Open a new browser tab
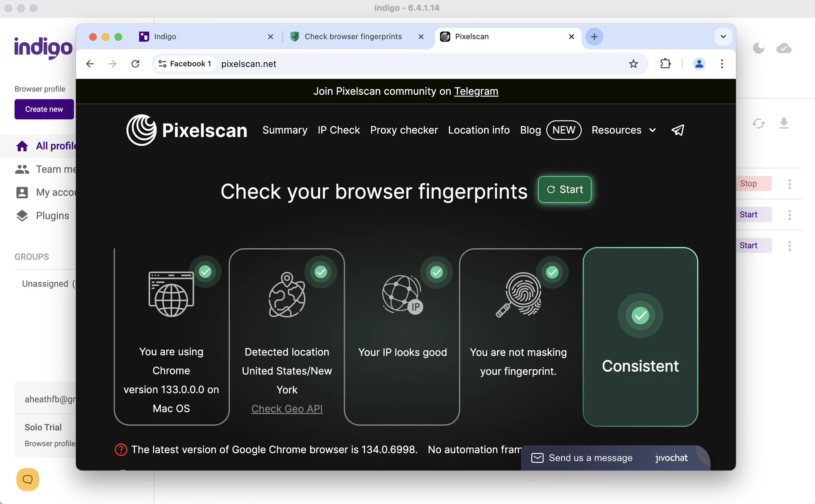This screenshot has height=504, width=815. coord(594,37)
